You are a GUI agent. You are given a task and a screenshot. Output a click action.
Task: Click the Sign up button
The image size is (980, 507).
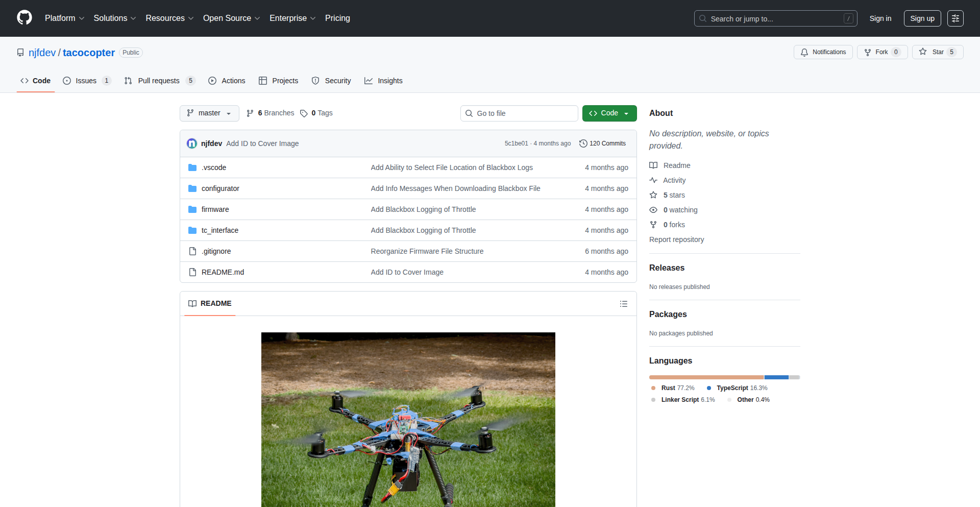tap(922, 18)
